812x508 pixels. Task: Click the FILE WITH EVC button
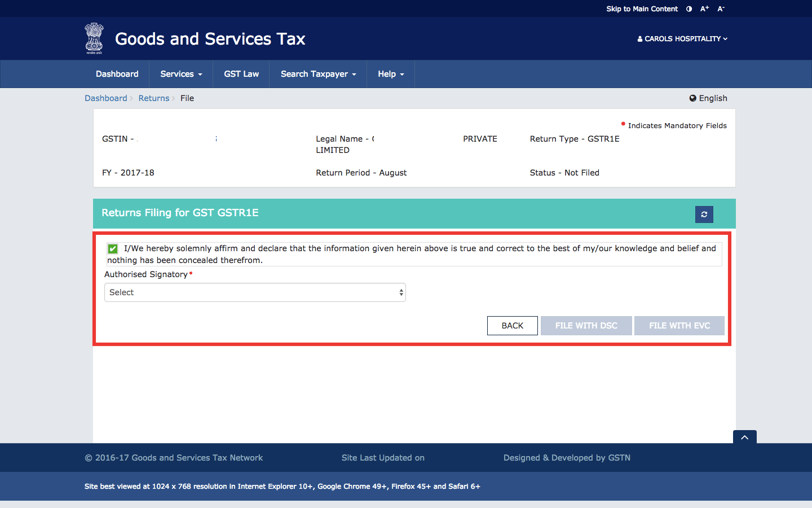click(x=679, y=326)
